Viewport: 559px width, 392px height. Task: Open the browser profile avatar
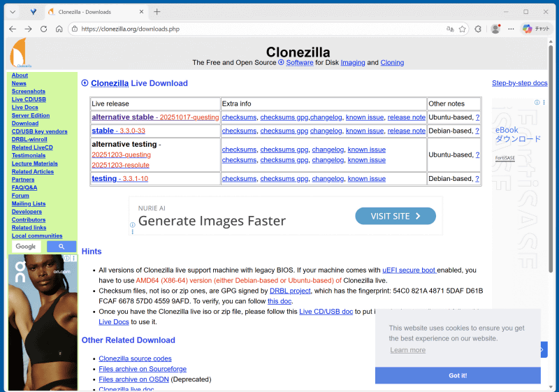(x=495, y=29)
